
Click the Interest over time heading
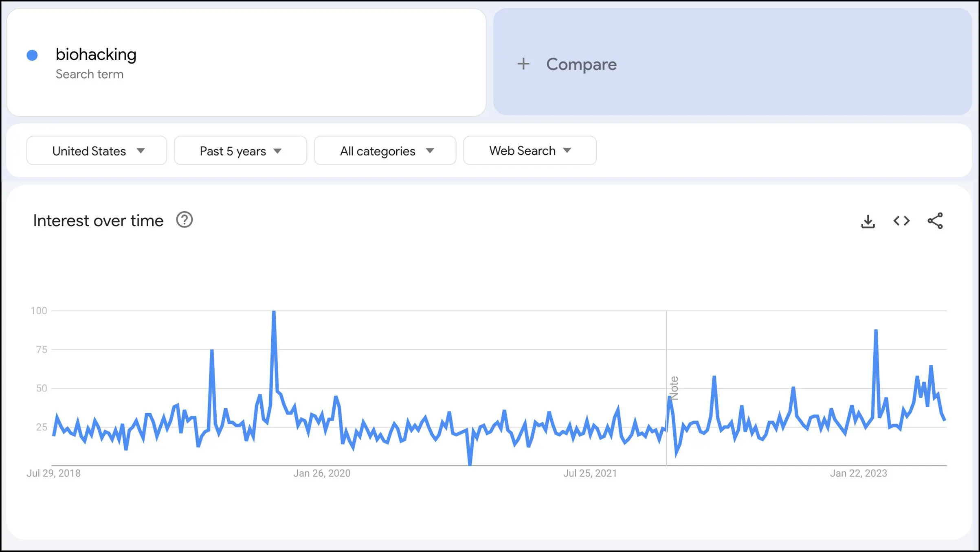click(98, 220)
